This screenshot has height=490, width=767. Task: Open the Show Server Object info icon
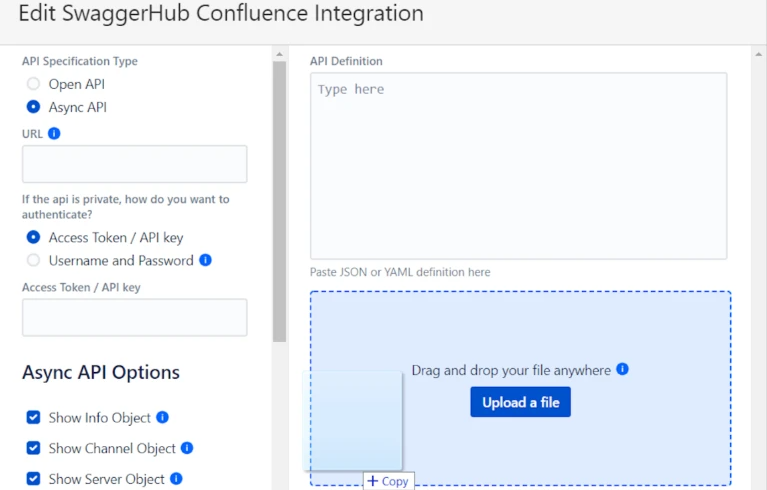coord(176,479)
